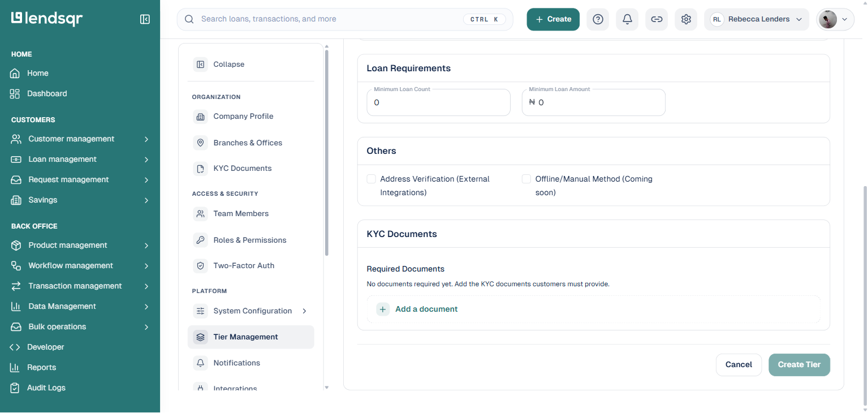The image size is (868, 413).
Task: Expand System Configuration chevron
Action: (304, 311)
